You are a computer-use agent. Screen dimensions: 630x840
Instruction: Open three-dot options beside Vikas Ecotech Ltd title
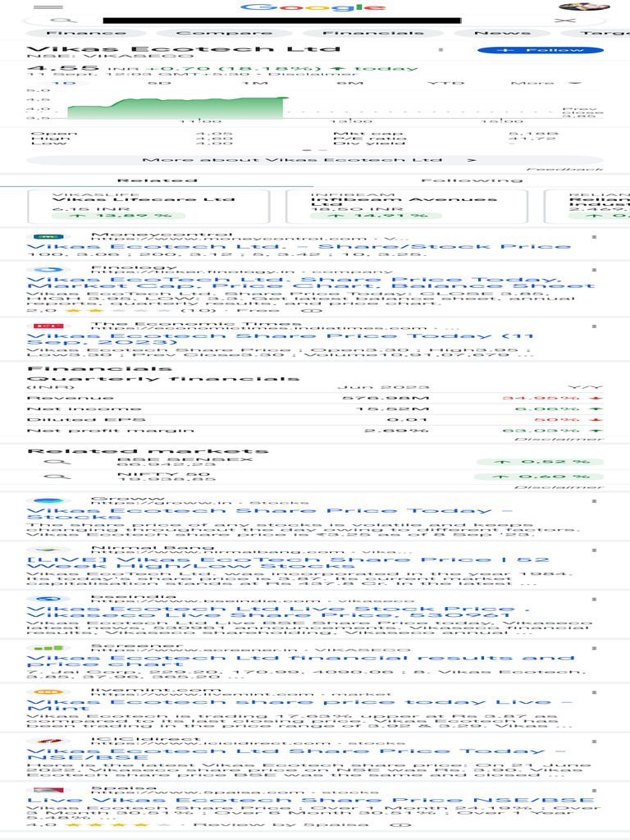(441, 50)
